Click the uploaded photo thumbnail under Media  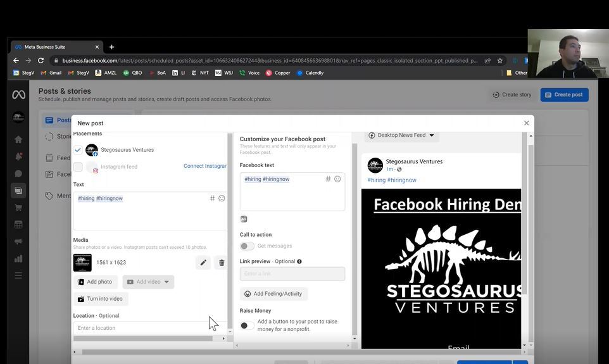pos(82,263)
